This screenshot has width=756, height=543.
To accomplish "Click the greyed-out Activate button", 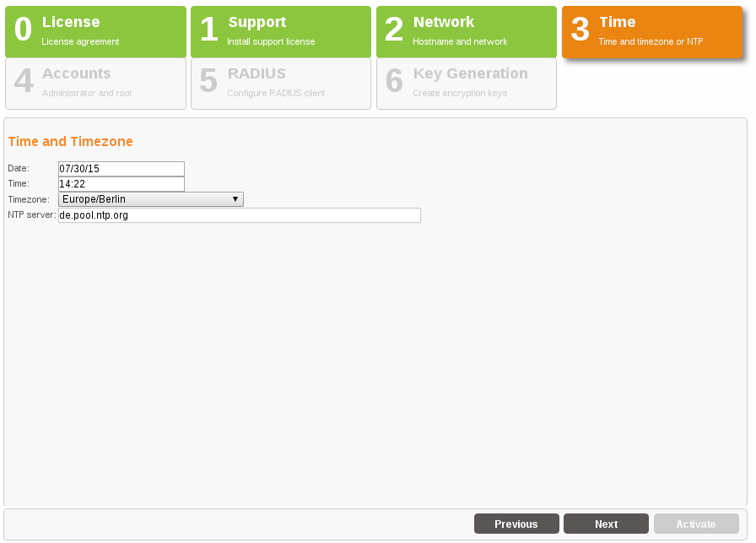I will 695,524.
